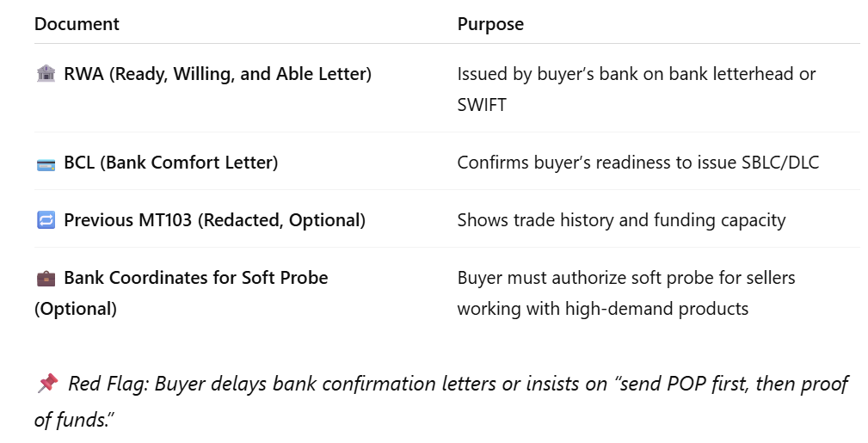The width and height of the screenshot is (868, 443).
Task: Click Previous MT103 (Redacted, Optional) entry
Action: tap(215, 220)
